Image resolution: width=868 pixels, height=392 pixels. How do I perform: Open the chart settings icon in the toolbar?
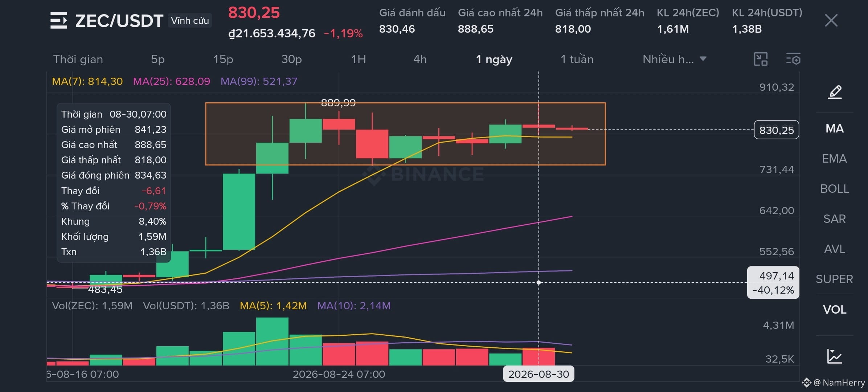pyautogui.click(x=793, y=59)
